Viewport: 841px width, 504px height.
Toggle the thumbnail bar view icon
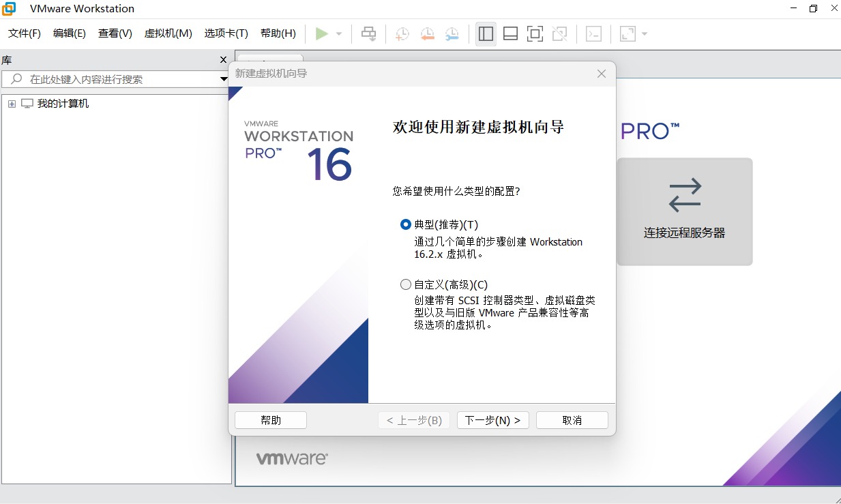[510, 33]
